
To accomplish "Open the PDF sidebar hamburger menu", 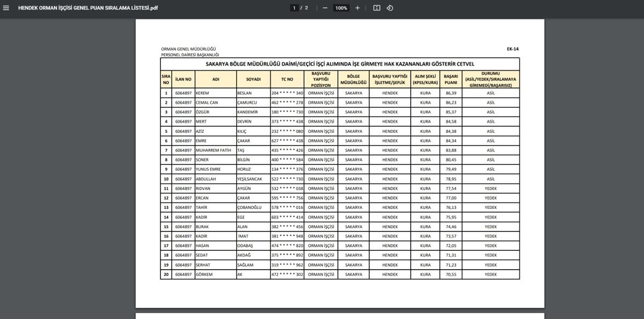I will [6, 8].
